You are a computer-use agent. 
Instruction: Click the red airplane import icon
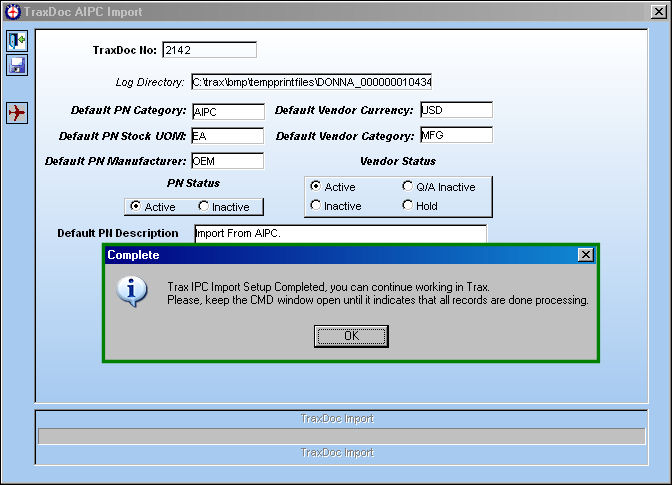[17, 113]
